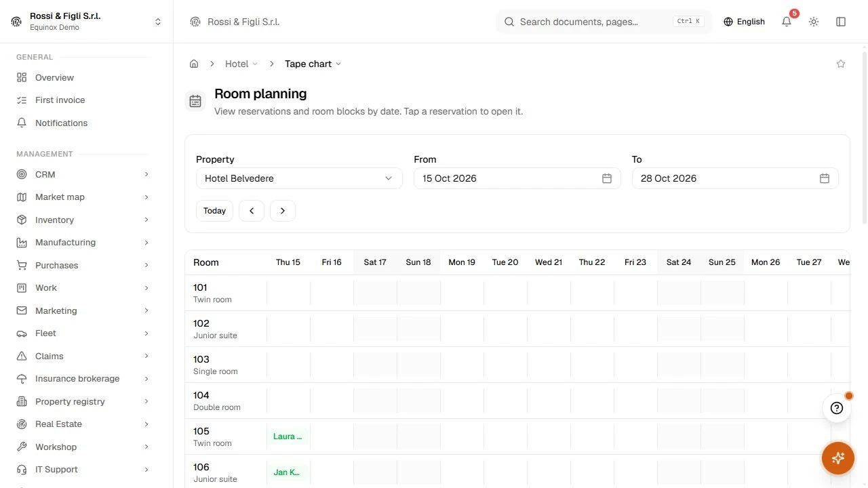
Task: Open the Property dropdown Hotel Belvedere
Action: coord(299,178)
